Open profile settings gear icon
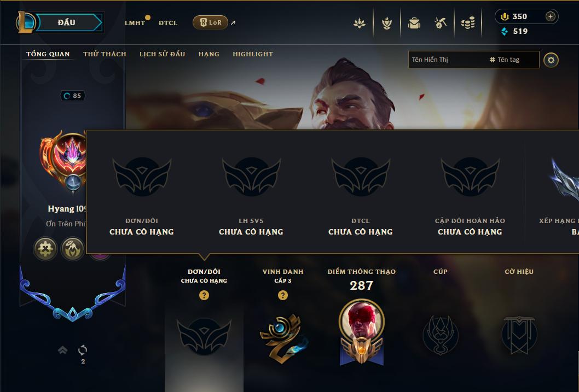 pos(551,60)
